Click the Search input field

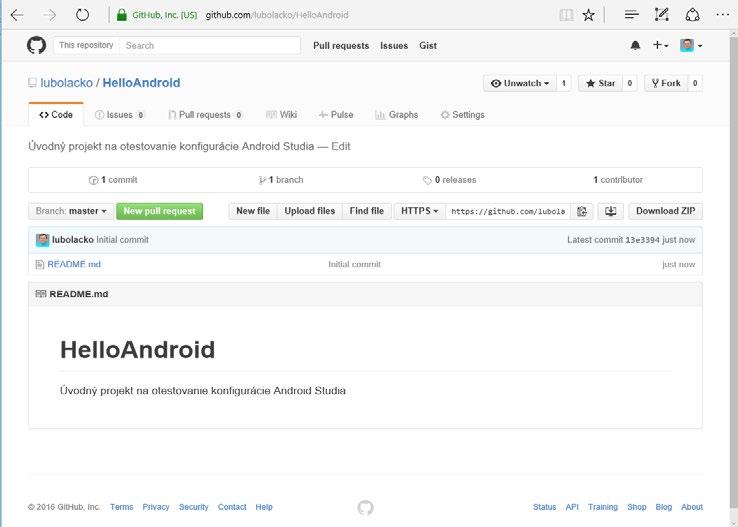210,46
